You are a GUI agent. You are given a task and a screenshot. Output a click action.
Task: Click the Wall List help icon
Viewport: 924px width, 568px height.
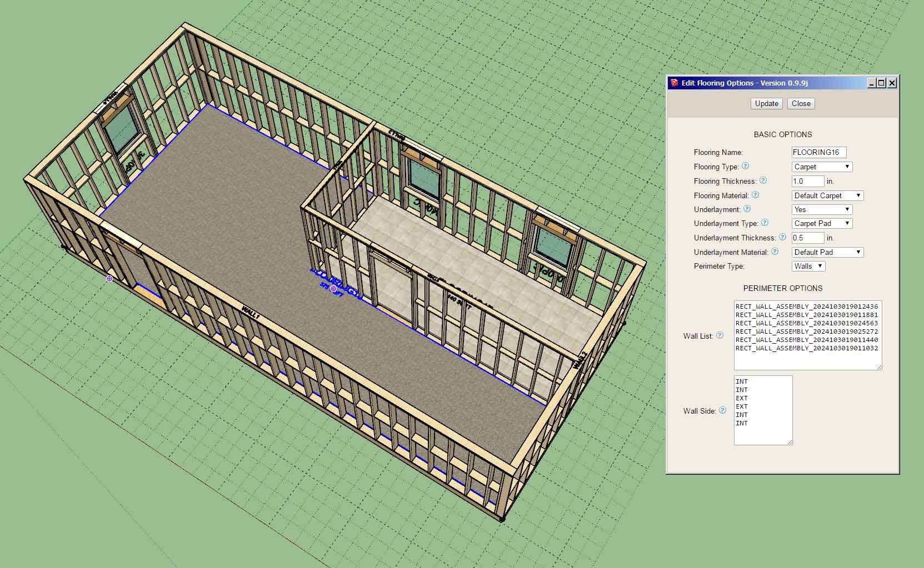coord(720,335)
